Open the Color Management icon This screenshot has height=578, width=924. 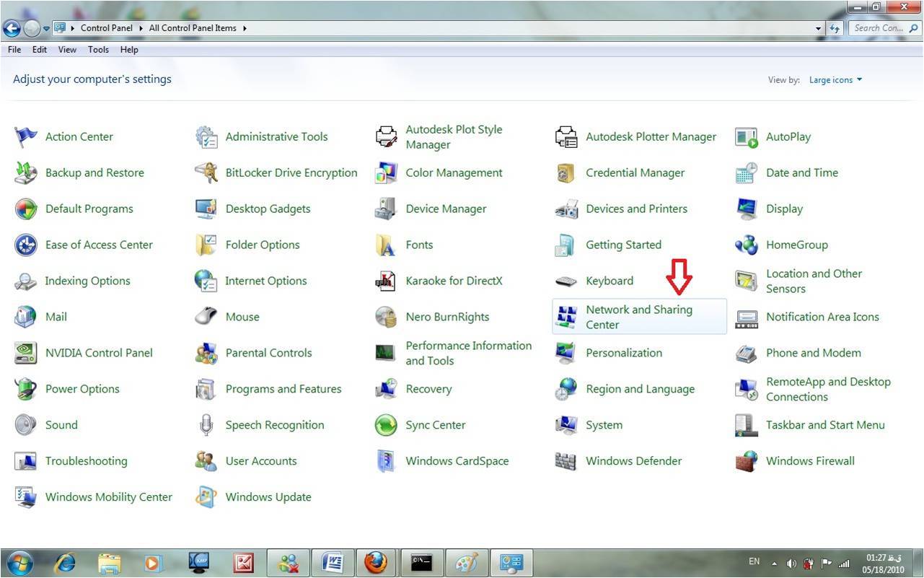tap(387, 172)
